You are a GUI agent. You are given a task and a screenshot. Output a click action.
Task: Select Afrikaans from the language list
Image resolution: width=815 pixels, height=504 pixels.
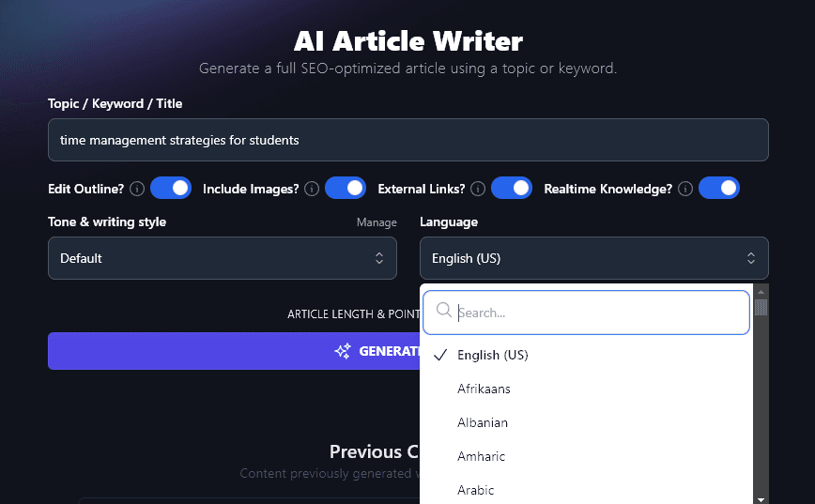click(x=484, y=389)
